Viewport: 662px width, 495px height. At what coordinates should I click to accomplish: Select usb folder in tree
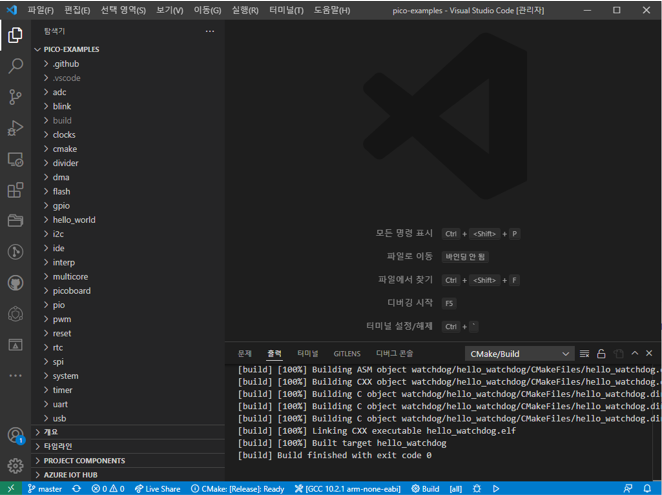[128, 419]
